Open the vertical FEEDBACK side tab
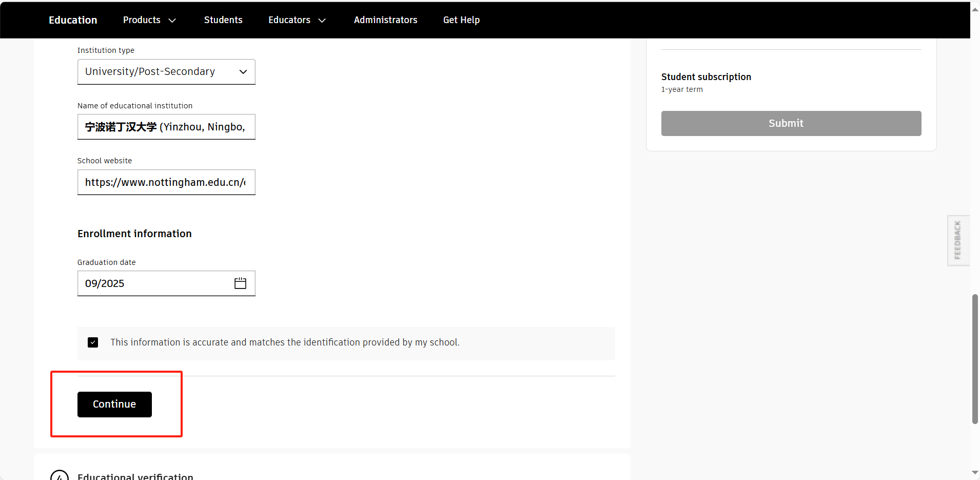 [x=957, y=240]
